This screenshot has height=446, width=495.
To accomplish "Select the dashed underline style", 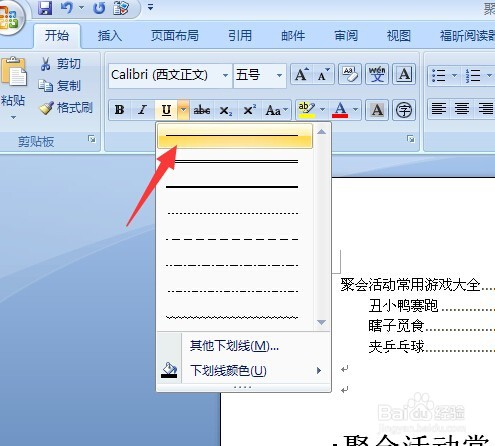I will tap(235, 239).
